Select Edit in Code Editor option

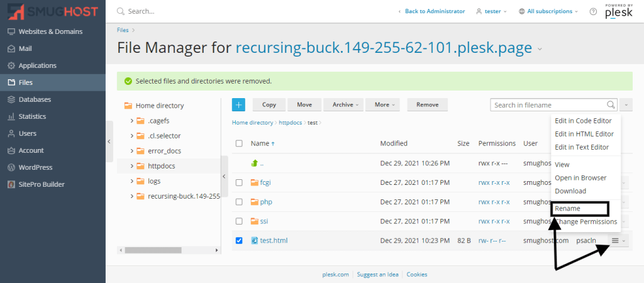point(584,121)
